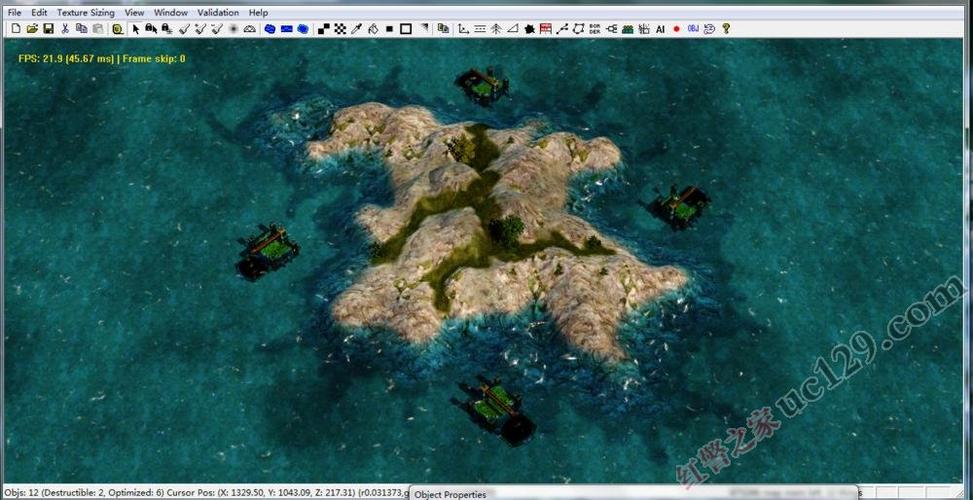
Task: Click the New map icon
Action: pos(16,29)
